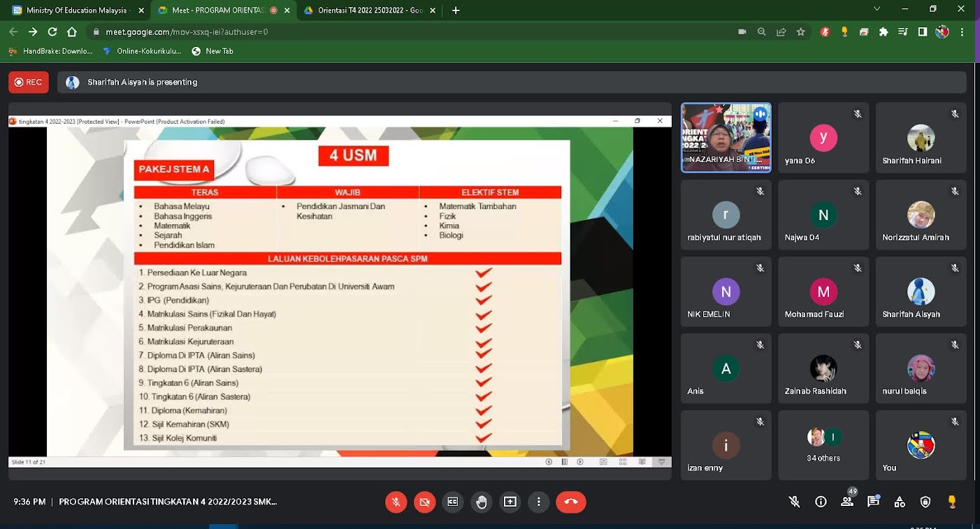Click the meet.google.com address bar
Viewport: 980px width, 529px height.
[412, 31]
